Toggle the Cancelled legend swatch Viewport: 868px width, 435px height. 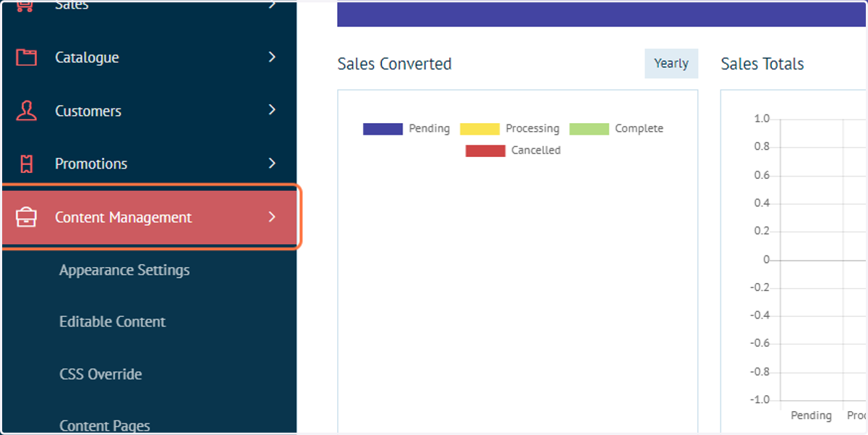coord(485,151)
